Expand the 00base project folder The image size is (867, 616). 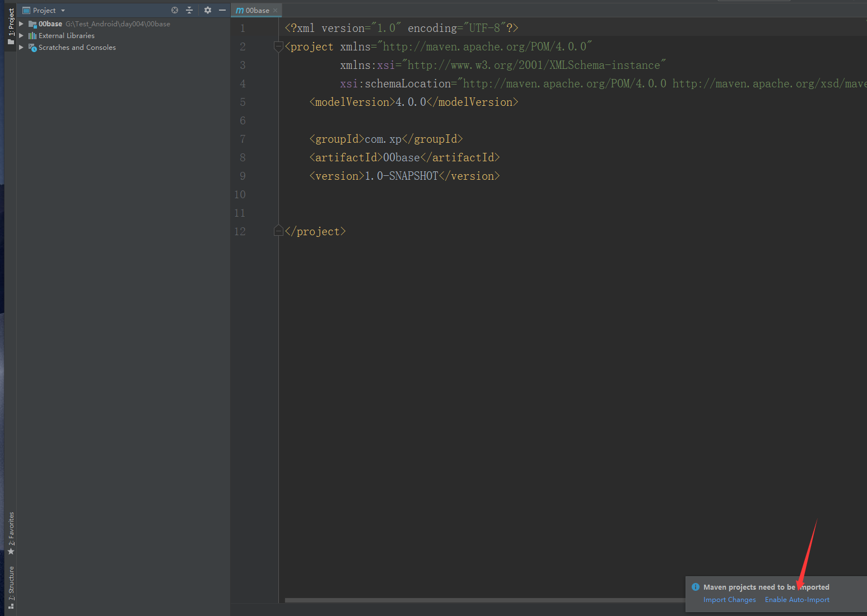click(21, 24)
